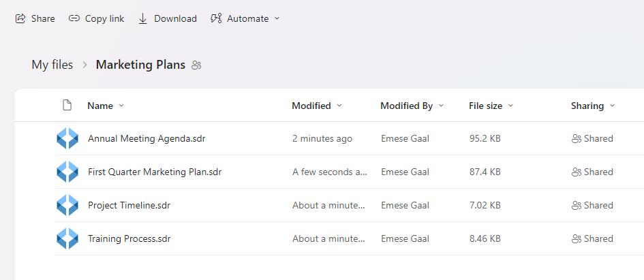Click the Project Timeline file icon
This screenshot has height=280, width=644.
coord(67,205)
